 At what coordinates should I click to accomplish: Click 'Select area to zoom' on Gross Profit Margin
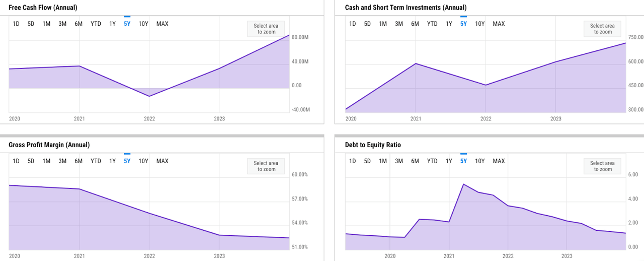click(x=266, y=166)
